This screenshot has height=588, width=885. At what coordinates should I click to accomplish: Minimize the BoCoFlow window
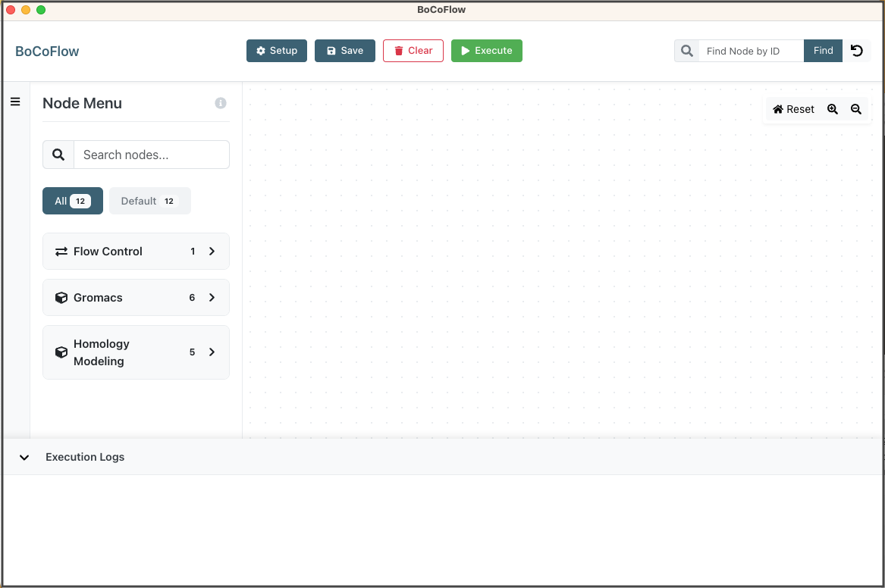pos(26,10)
